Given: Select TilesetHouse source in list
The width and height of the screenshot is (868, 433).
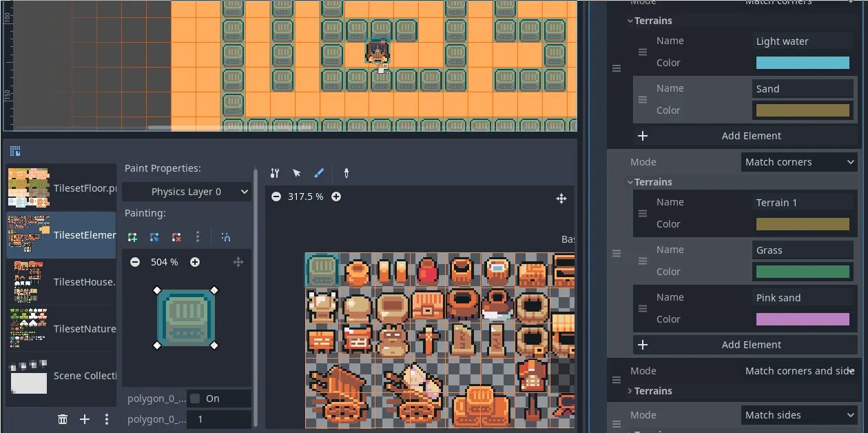Looking at the screenshot, I should (x=61, y=282).
